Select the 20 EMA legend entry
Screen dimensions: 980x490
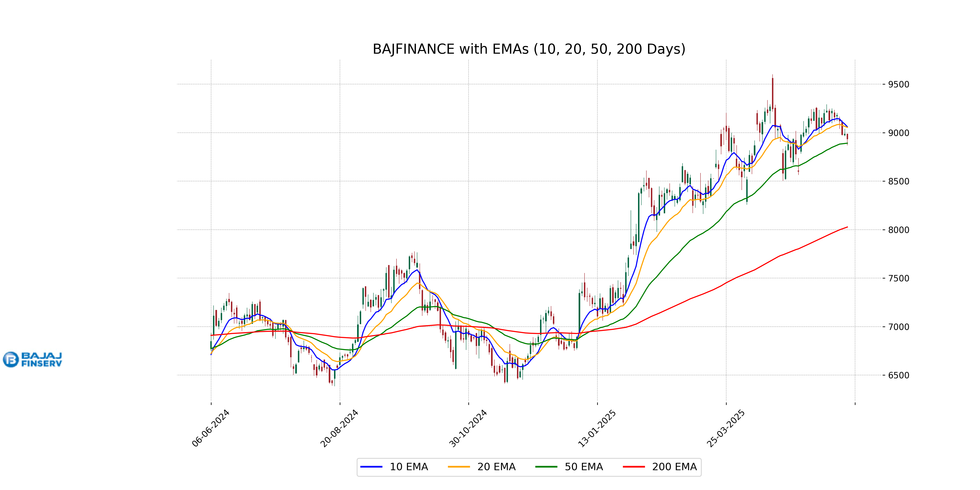(x=482, y=467)
